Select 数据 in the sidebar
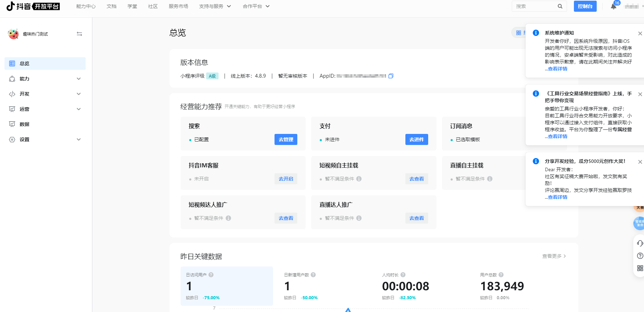644x312 pixels. (25, 124)
